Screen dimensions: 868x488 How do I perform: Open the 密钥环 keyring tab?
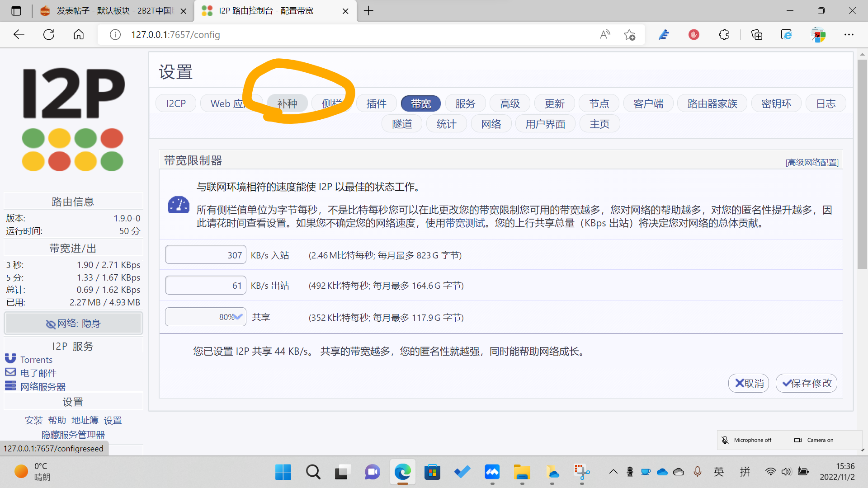[x=776, y=103]
